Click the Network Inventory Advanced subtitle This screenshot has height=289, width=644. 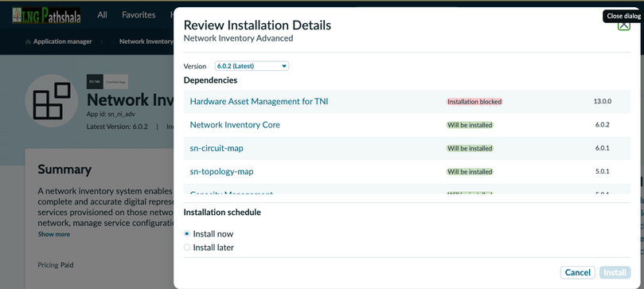point(238,38)
